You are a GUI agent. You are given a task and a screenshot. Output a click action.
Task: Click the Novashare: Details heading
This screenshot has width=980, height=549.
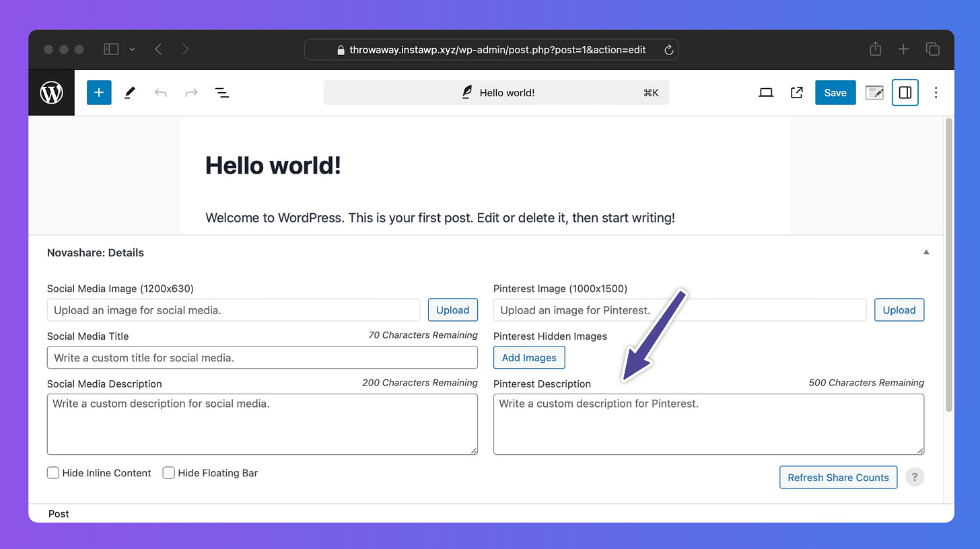click(x=96, y=253)
